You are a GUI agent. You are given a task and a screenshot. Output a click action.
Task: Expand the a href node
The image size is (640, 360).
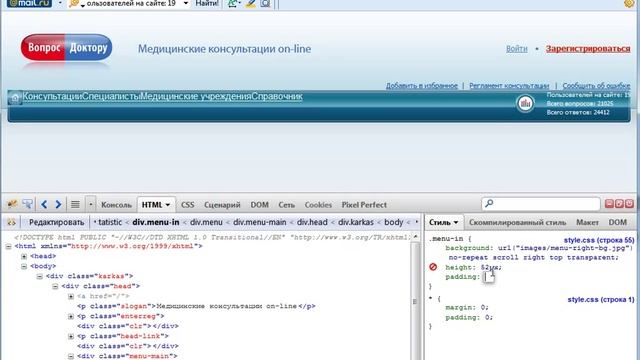pyautogui.click(x=71, y=296)
